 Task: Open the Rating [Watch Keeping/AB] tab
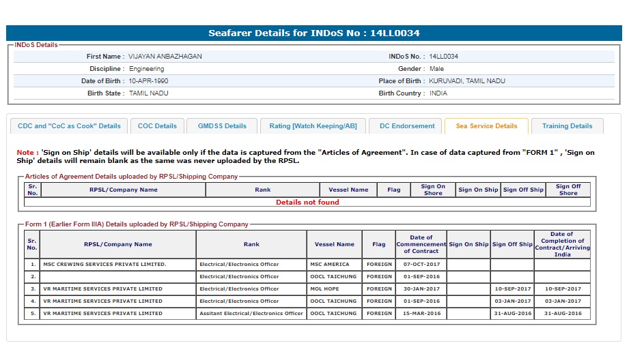click(x=313, y=126)
